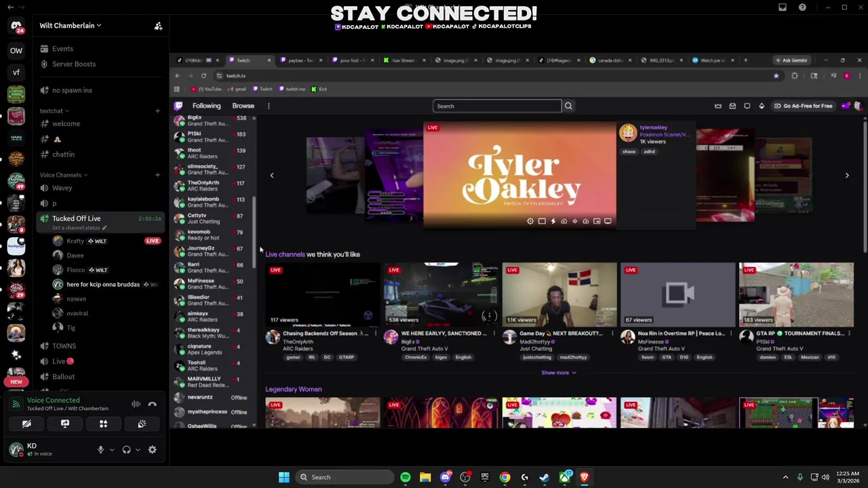868x488 pixels.
Task: Open the Twitch Bits icon
Action: (x=762, y=106)
